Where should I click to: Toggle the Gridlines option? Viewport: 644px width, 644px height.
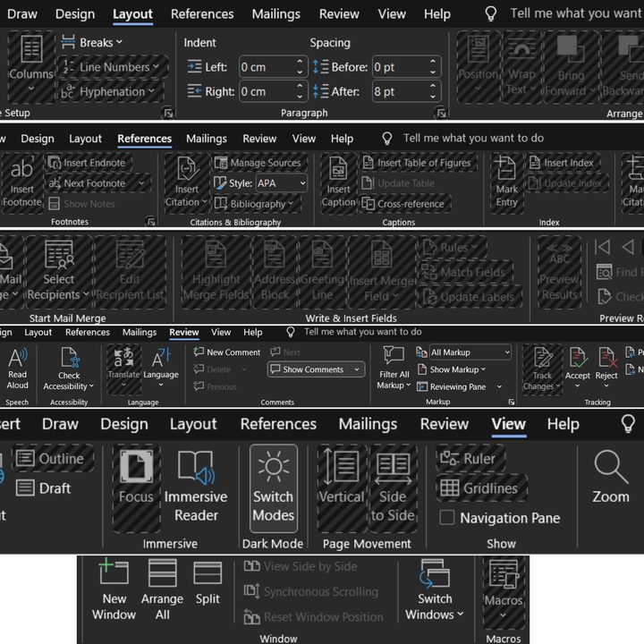pyautogui.click(x=481, y=488)
